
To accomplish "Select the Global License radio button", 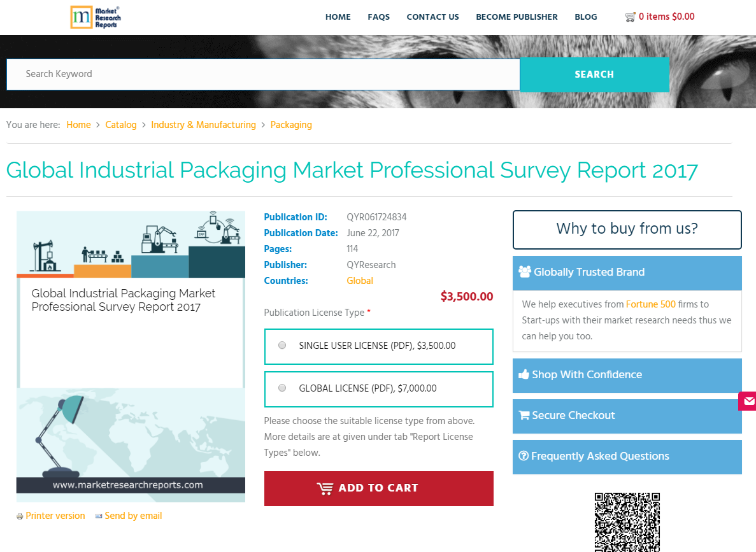I will coord(282,387).
